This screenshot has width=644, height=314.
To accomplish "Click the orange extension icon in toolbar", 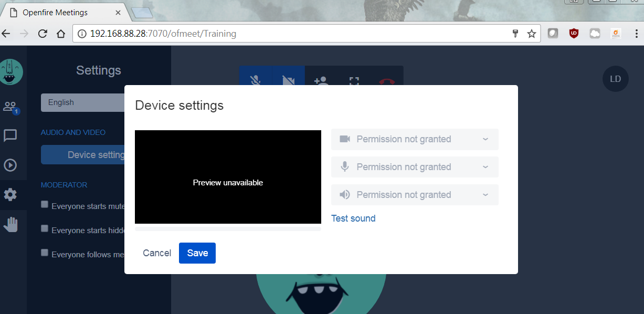I will point(616,34).
